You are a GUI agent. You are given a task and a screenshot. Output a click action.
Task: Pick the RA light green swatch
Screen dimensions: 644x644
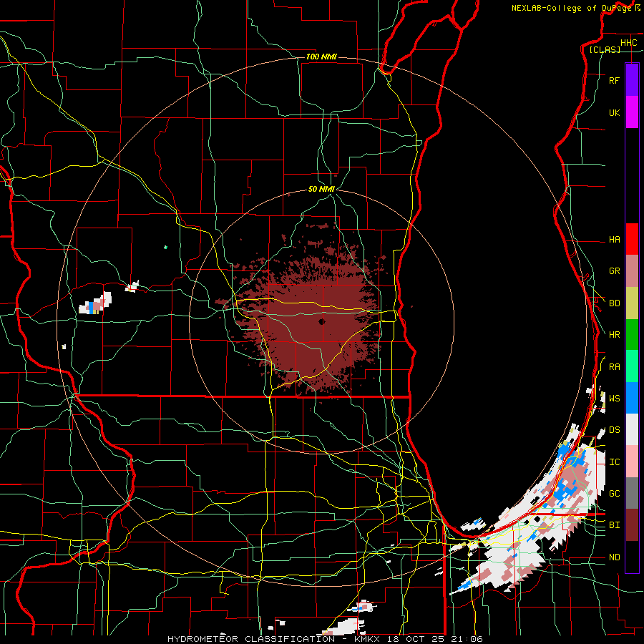(x=632, y=366)
